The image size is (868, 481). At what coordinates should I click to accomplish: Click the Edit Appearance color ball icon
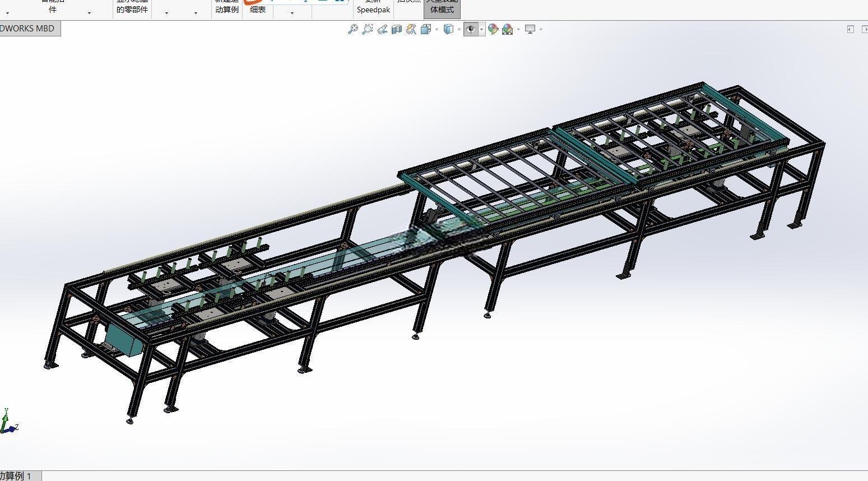pos(493,29)
